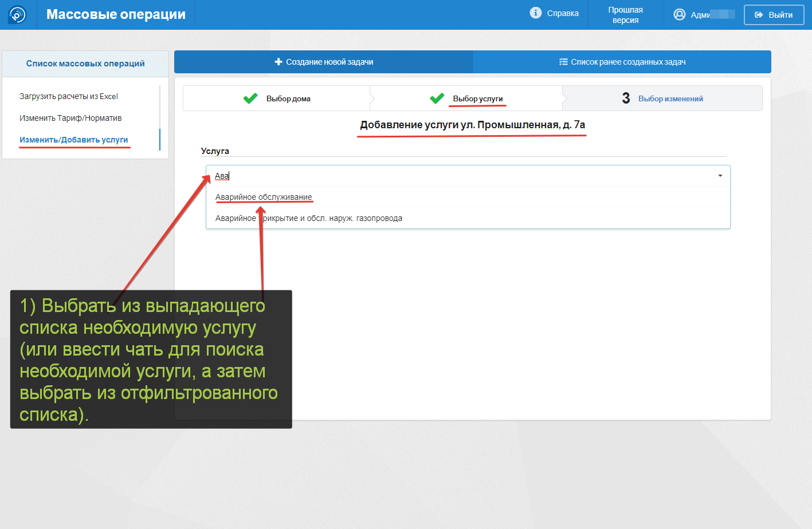
Task: Click the list icon on Список ранее созданных задач
Action: [563, 62]
